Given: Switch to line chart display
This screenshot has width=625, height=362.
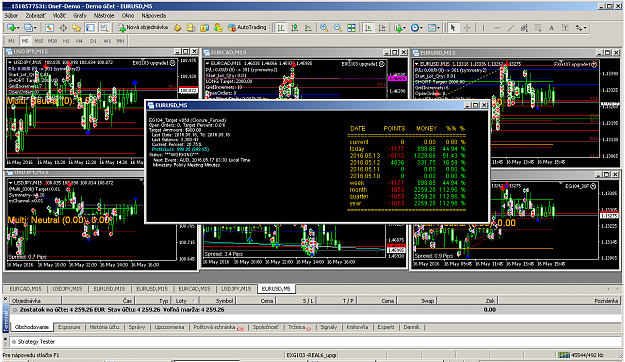Looking at the screenshot, I should point(308,28).
